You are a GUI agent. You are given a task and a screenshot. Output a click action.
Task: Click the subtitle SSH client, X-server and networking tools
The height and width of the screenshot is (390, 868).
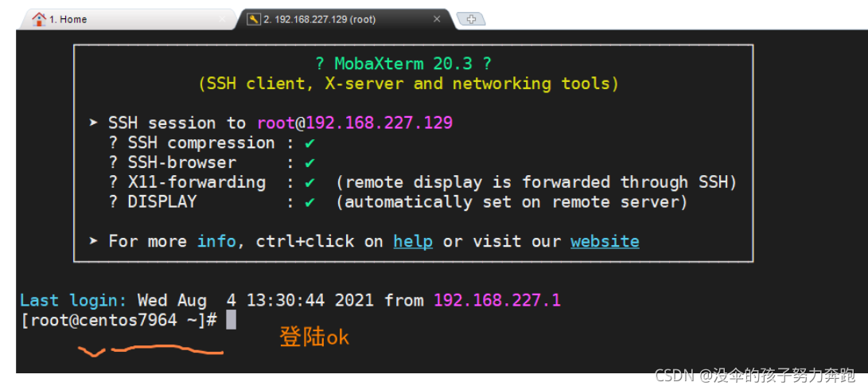[408, 84]
